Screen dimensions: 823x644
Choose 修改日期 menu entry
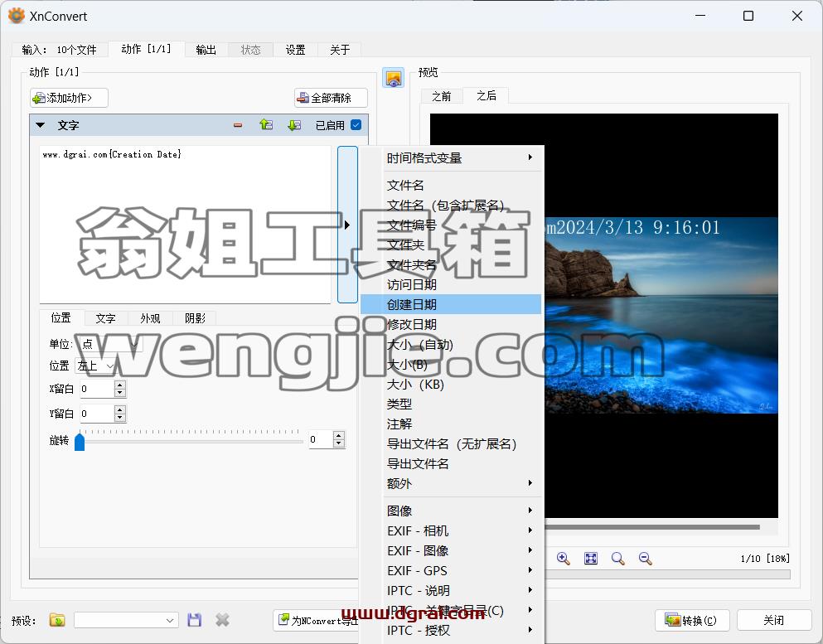click(451, 324)
